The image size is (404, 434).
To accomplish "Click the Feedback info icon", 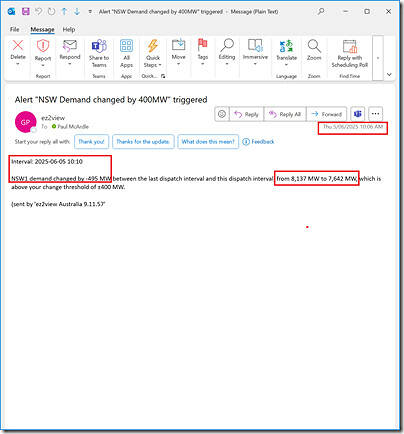I will point(246,142).
